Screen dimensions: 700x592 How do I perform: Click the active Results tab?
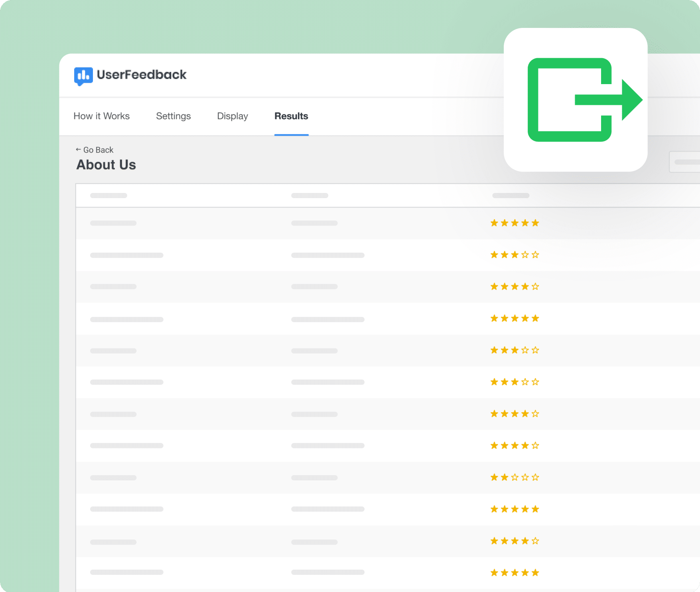coord(291,116)
